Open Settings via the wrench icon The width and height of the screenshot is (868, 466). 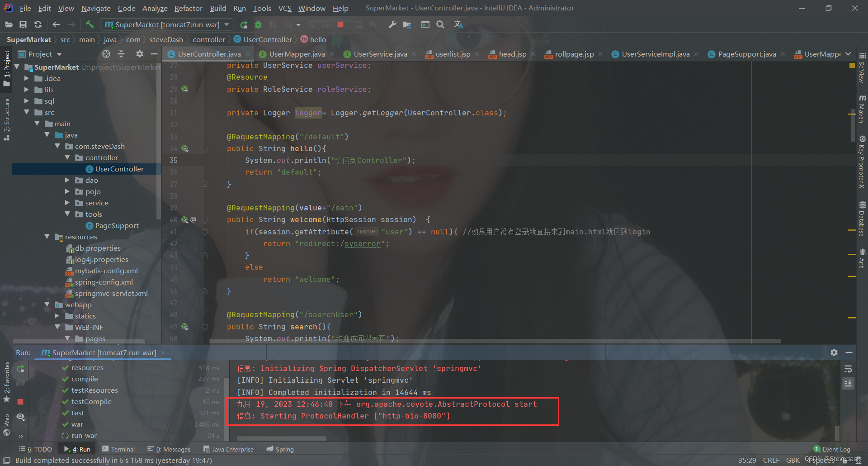[x=392, y=24]
